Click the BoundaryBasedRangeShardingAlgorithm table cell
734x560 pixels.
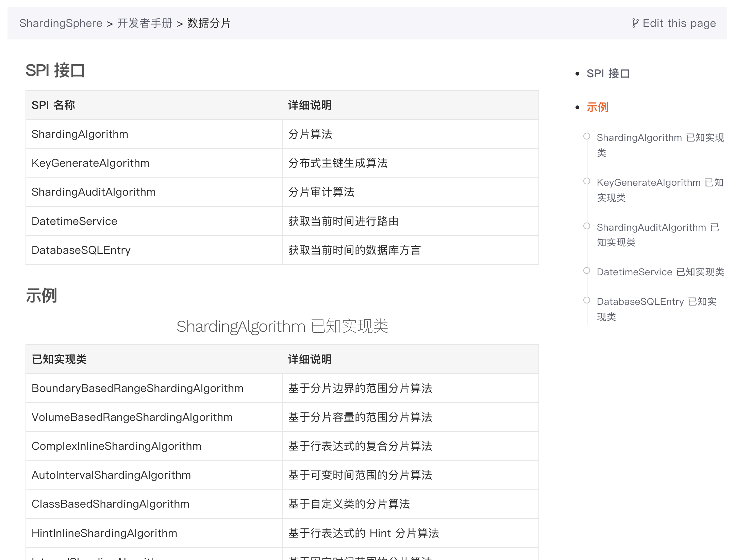tap(137, 388)
